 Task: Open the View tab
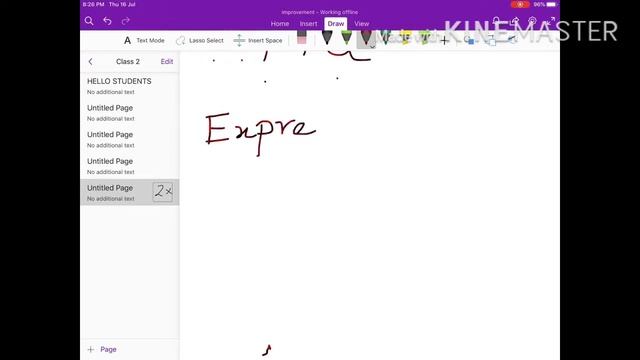[362, 24]
